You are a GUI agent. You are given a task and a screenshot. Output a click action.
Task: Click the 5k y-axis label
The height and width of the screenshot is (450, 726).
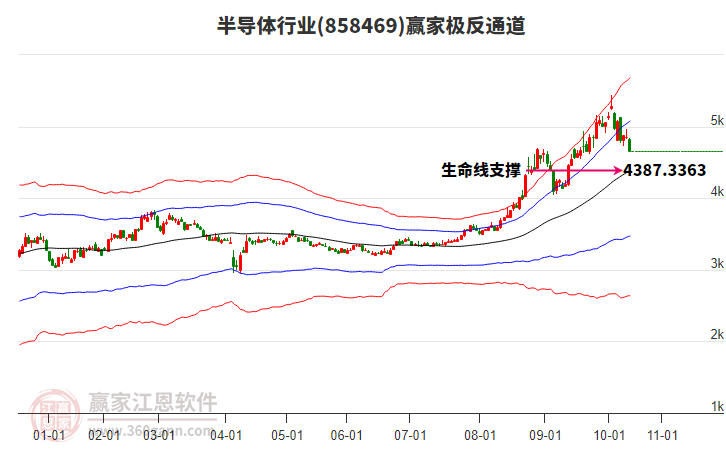pos(717,120)
